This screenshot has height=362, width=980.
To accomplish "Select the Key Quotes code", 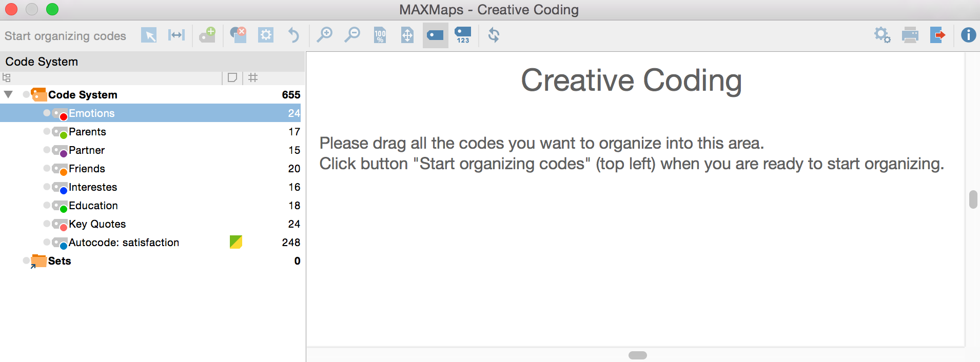I will coord(97,224).
